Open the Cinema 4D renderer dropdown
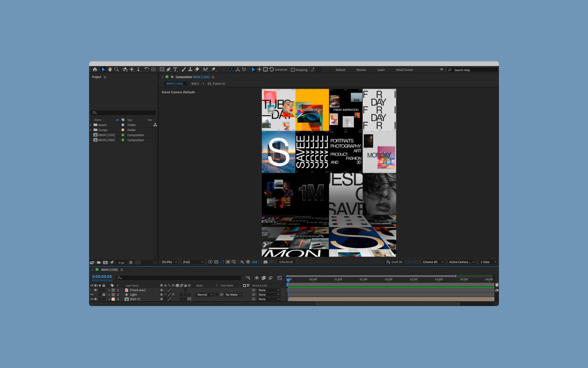 [433, 262]
